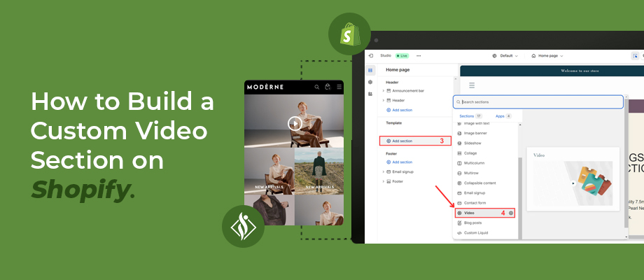The height and width of the screenshot is (280, 644).
Task: Open the three-dots more actions menu
Action: pos(419,55)
